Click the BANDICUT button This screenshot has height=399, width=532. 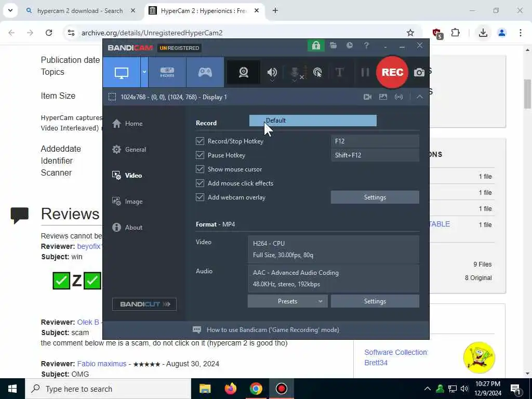(x=144, y=304)
